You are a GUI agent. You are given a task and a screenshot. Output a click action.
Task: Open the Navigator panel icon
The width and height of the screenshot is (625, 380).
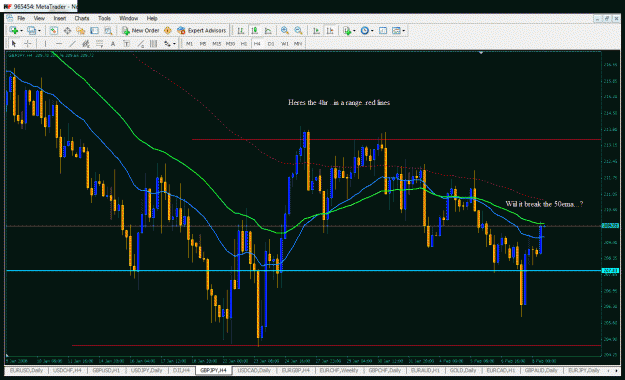click(x=81, y=31)
